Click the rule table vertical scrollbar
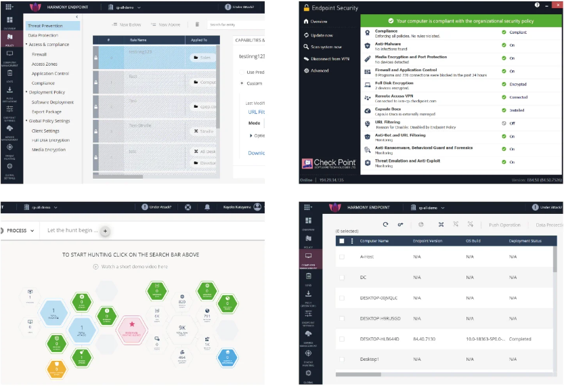Screen dimensions: 564x392 (x=218, y=86)
